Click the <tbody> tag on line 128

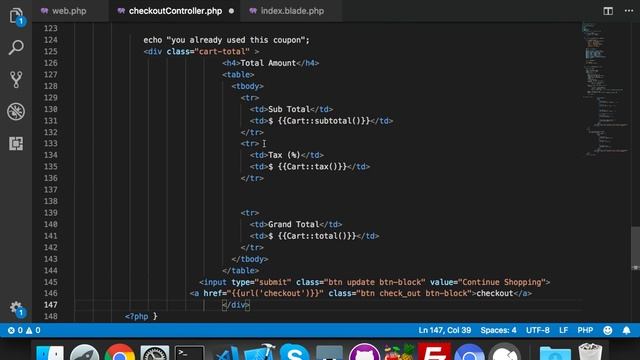click(247, 86)
